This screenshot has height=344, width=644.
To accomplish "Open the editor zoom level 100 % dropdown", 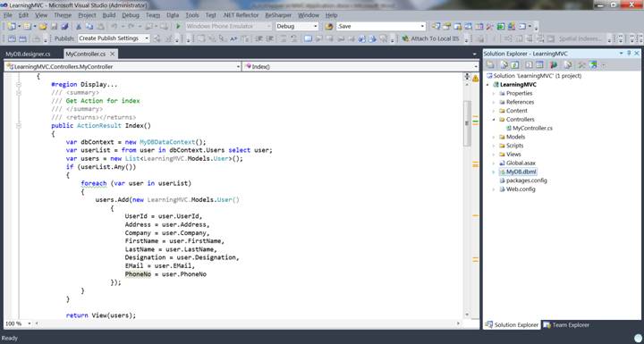I will point(18,323).
